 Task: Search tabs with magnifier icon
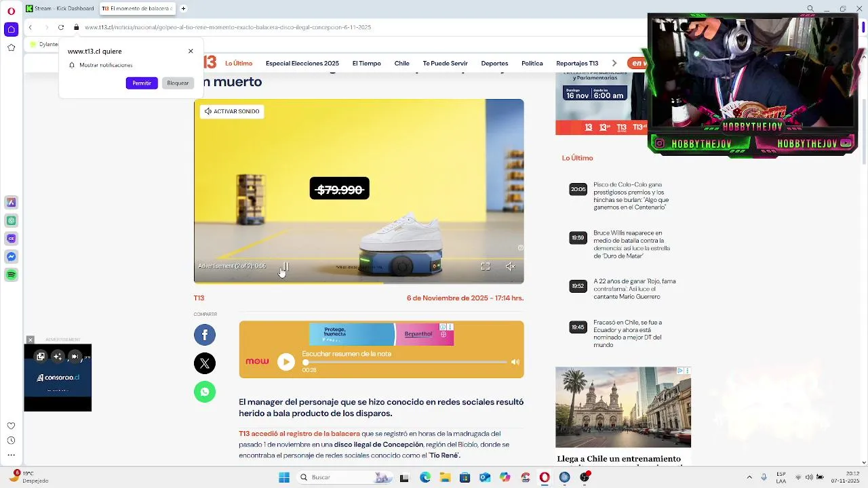(x=810, y=8)
